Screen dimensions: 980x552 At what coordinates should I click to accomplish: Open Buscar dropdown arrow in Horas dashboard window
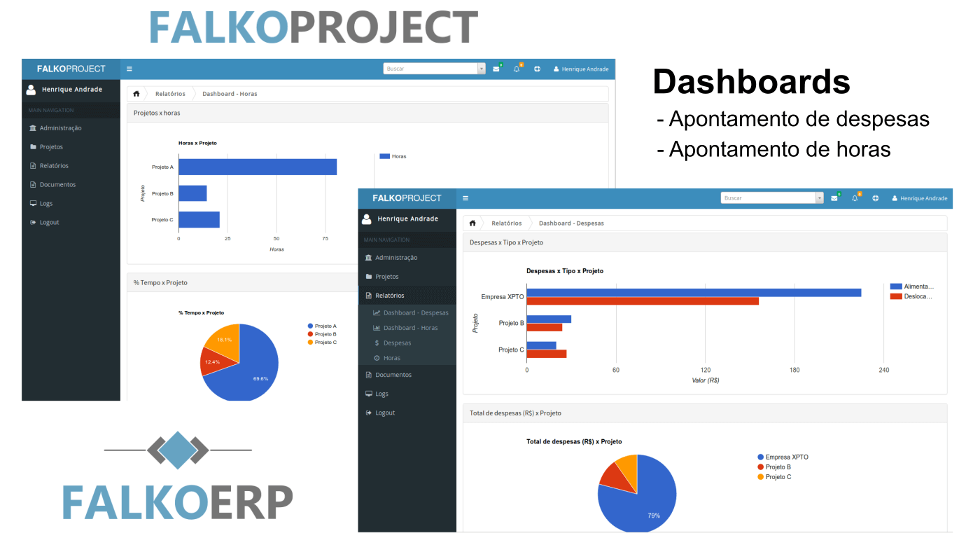[482, 69]
